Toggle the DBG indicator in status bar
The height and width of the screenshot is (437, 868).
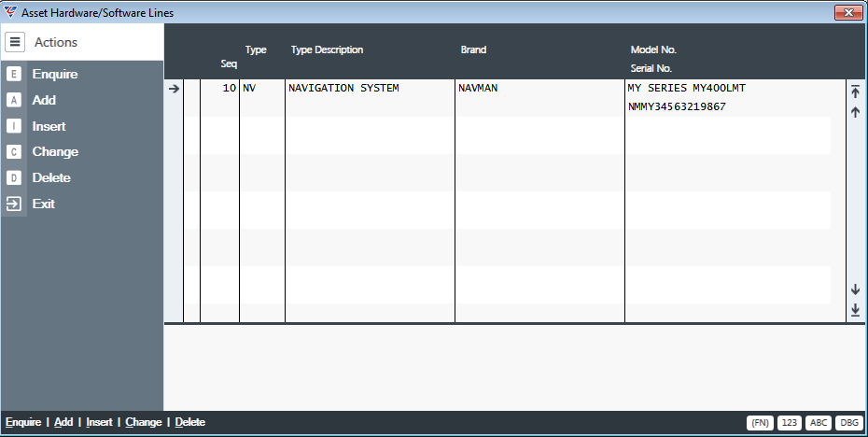[849, 423]
